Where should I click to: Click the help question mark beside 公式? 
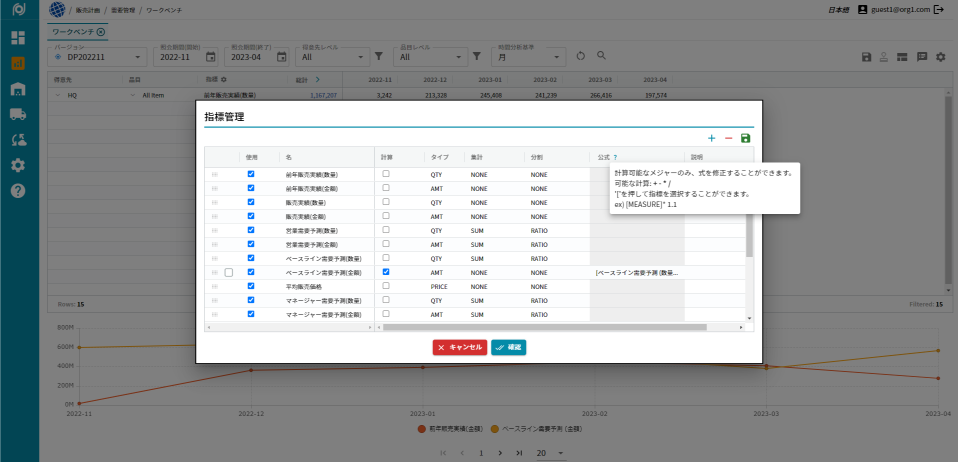(x=615, y=157)
